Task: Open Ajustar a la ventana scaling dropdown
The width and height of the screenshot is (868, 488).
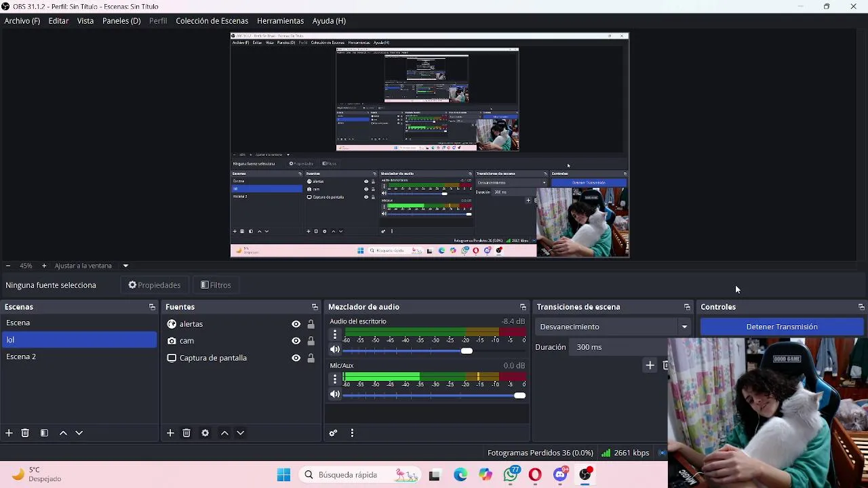Action: tap(125, 266)
